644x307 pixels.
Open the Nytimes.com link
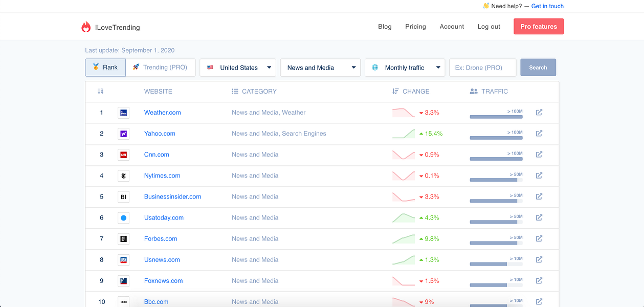click(x=162, y=176)
